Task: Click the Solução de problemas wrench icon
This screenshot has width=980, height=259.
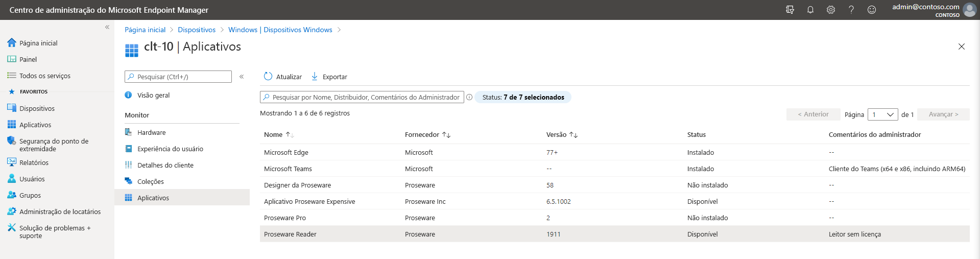Action: coord(12,228)
